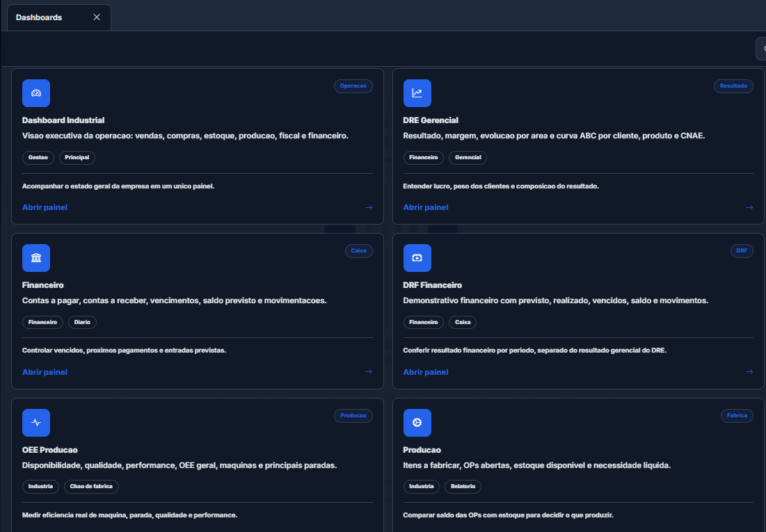
Task: Click the Operacao badge
Action: coord(353,86)
